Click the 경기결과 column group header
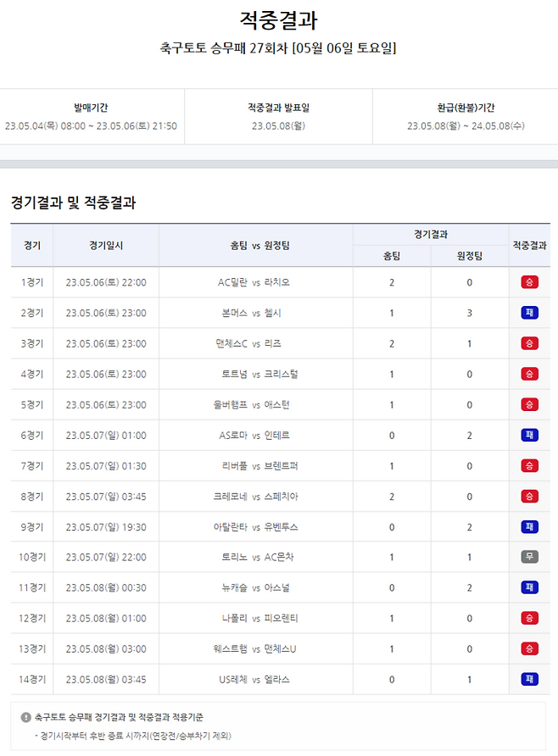Viewport: 558px width, 756px height. [431, 234]
